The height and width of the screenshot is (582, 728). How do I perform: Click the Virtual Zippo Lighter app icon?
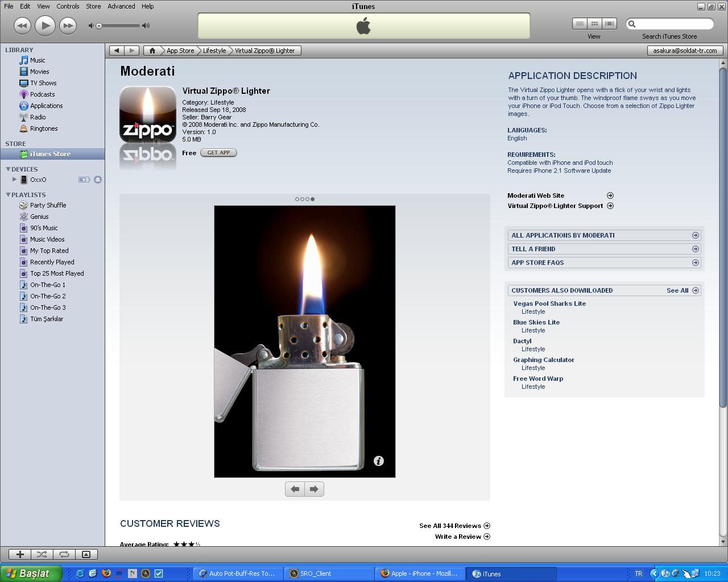pos(148,114)
